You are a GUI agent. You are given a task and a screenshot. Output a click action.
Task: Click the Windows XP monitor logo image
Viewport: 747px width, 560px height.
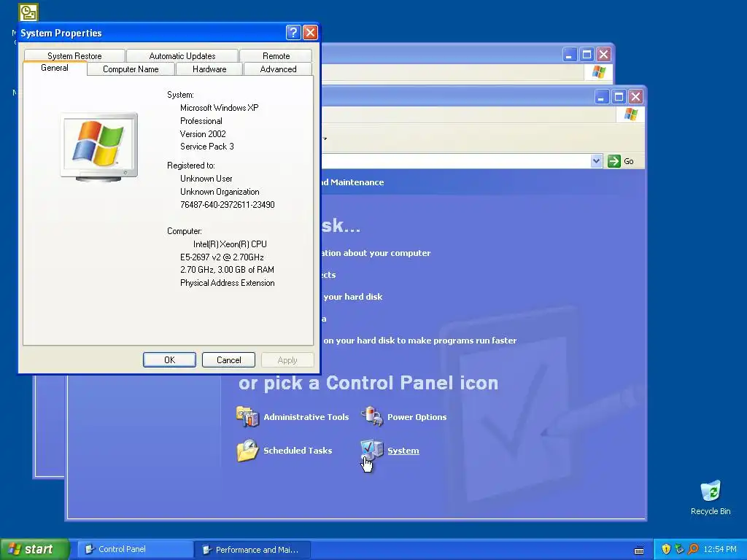pos(99,147)
